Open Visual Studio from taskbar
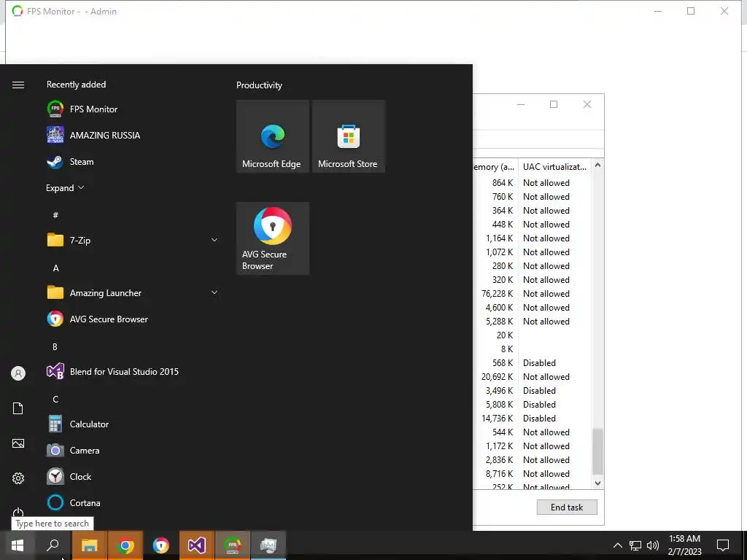 [197, 545]
